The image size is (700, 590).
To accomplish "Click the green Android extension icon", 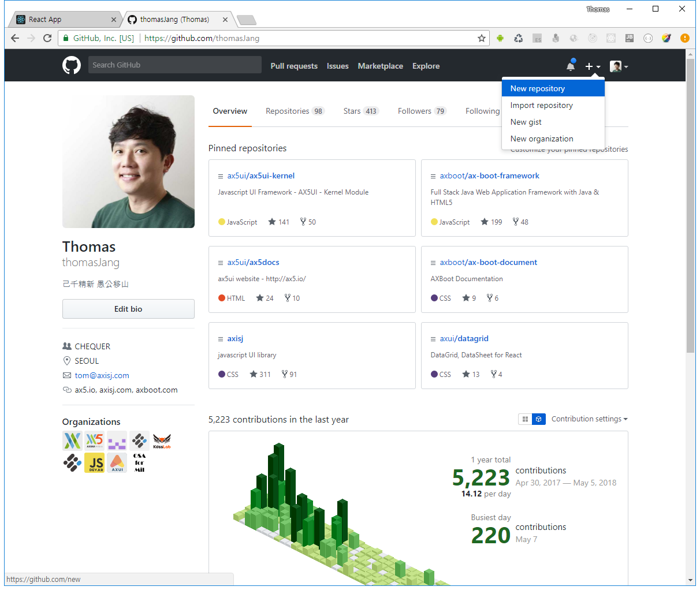I will pyautogui.click(x=500, y=38).
